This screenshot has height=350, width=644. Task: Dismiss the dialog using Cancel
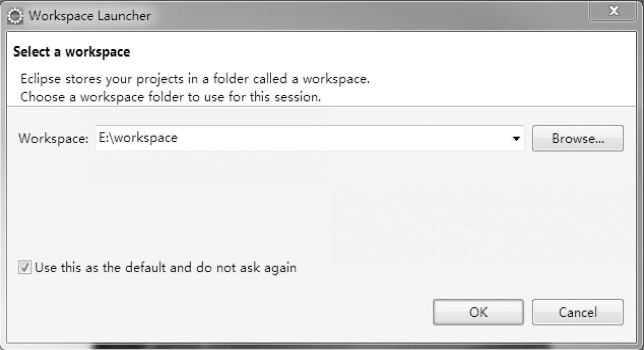tap(578, 312)
